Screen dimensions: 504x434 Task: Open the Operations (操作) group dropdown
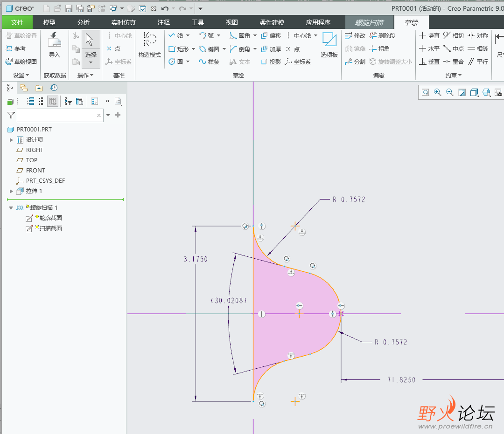click(x=85, y=75)
